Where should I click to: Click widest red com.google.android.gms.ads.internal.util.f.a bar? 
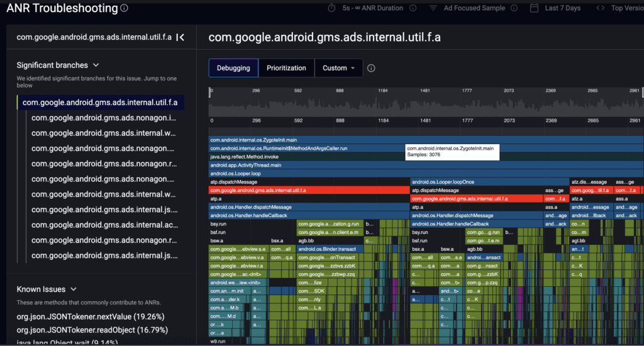[x=309, y=190]
